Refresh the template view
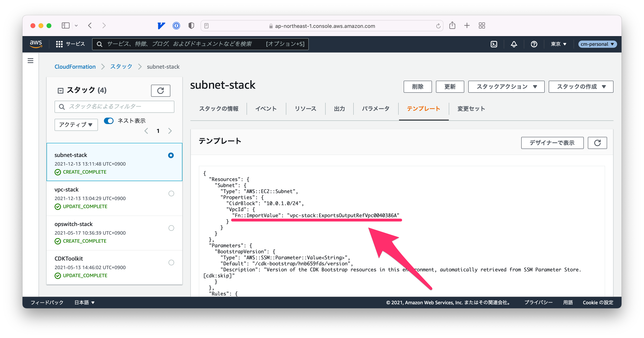This screenshot has height=338, width=644. 597,143
